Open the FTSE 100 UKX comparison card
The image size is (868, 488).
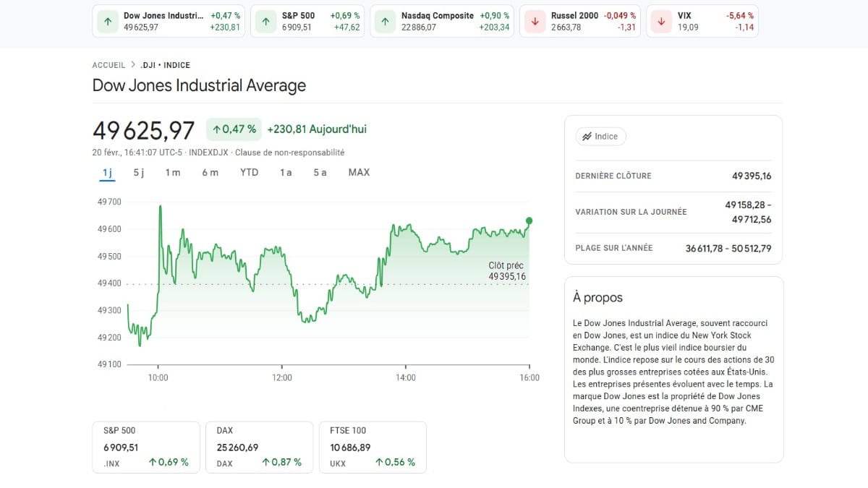point(373,448)
